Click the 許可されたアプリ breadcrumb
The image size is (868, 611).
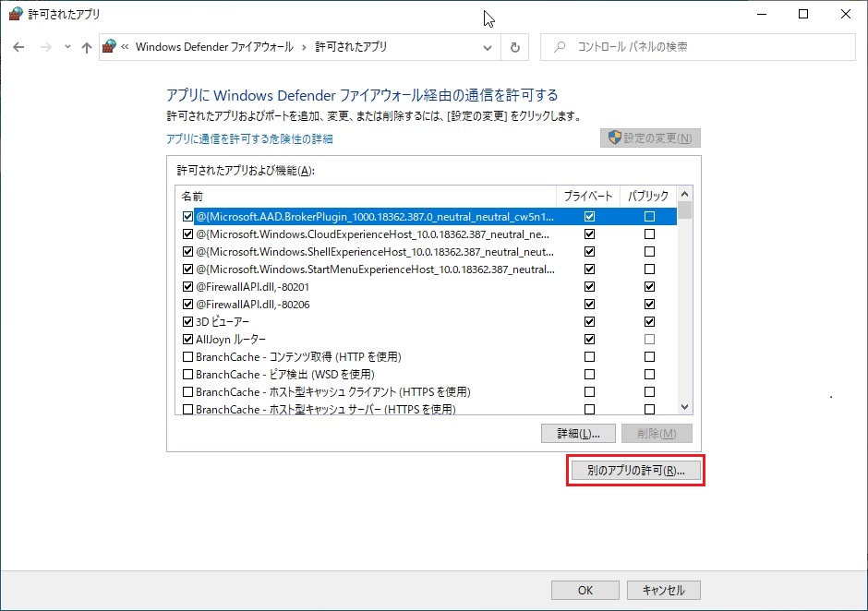tap(351, 47)
